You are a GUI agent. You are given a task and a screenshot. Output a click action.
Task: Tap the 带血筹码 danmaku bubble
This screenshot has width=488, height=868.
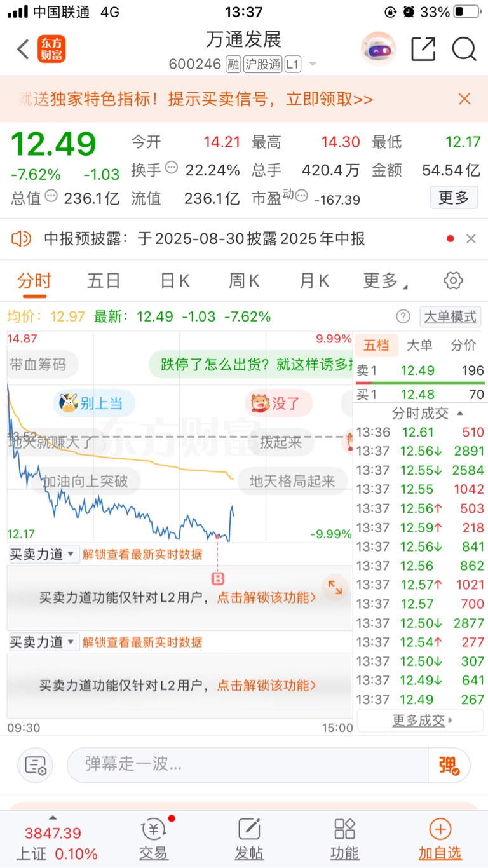[42, 365]
